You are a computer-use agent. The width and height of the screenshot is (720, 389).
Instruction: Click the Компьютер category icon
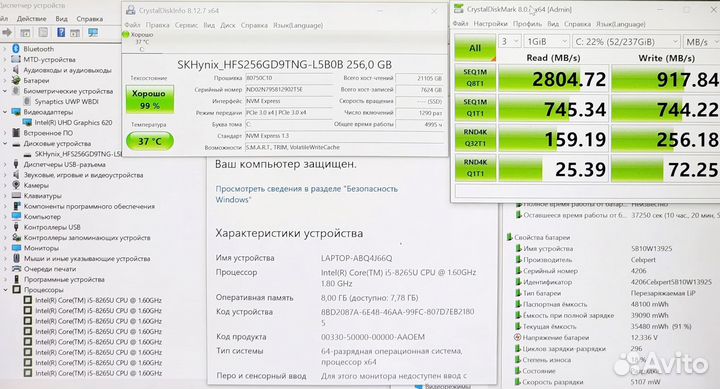16,216
